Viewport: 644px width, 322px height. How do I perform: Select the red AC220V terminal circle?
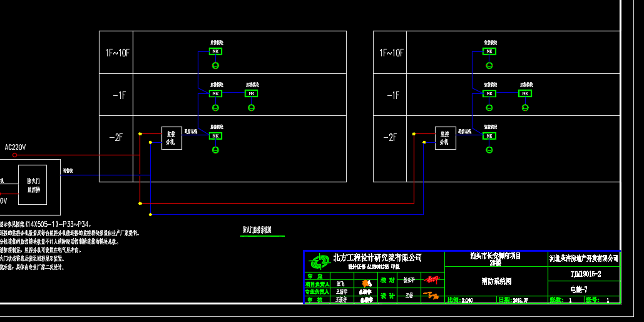(15, 155)
